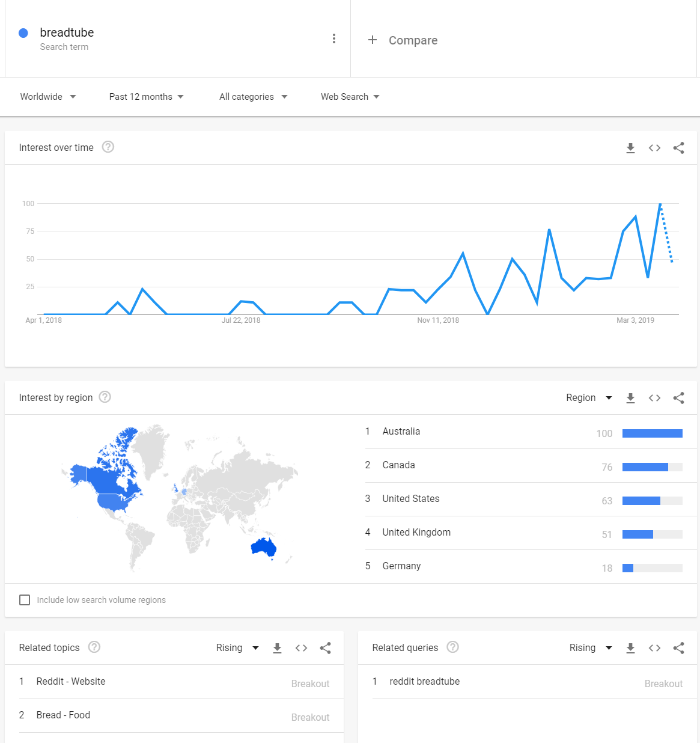Image resolution: width=700 pixels, height=743 pixels.
Task: Click Breakout label for reddit breadtube
Action: pyautogui.click(x=664, y=684)
